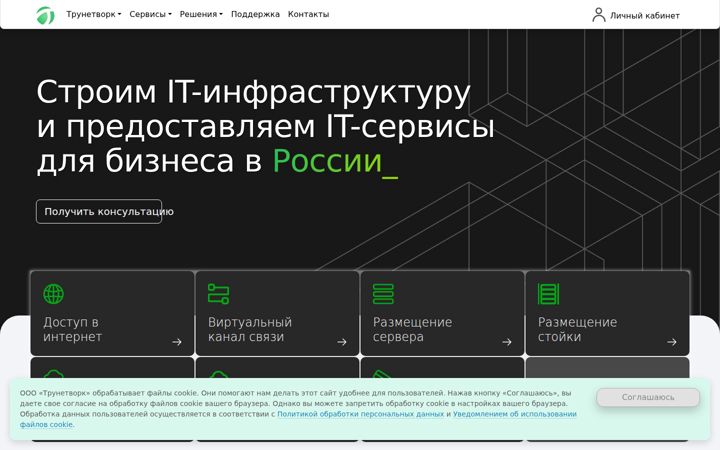This screenshot has height=450, width=720.
Task: Open the Виртуальный канал связи card
Action: (x=277, y=313)
